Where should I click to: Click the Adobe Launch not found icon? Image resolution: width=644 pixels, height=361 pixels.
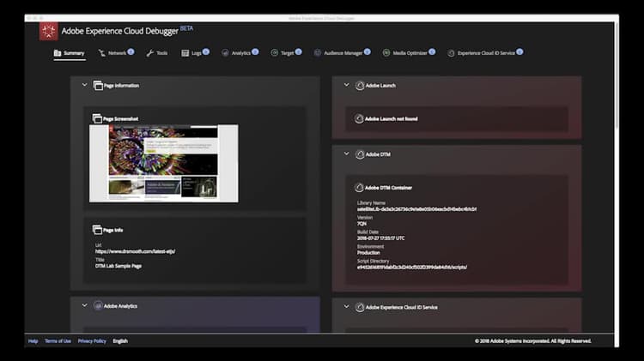point(359,118)
